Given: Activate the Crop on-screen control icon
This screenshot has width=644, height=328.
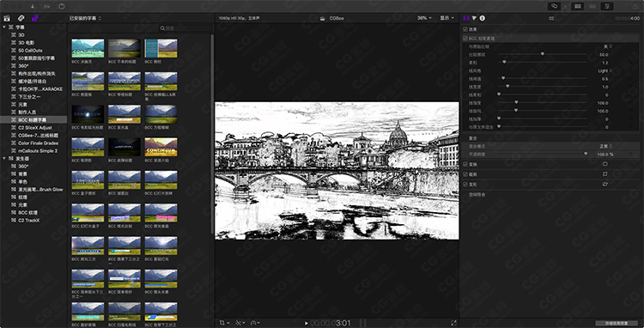Looking at the screenshot, I should pos(605,174).
